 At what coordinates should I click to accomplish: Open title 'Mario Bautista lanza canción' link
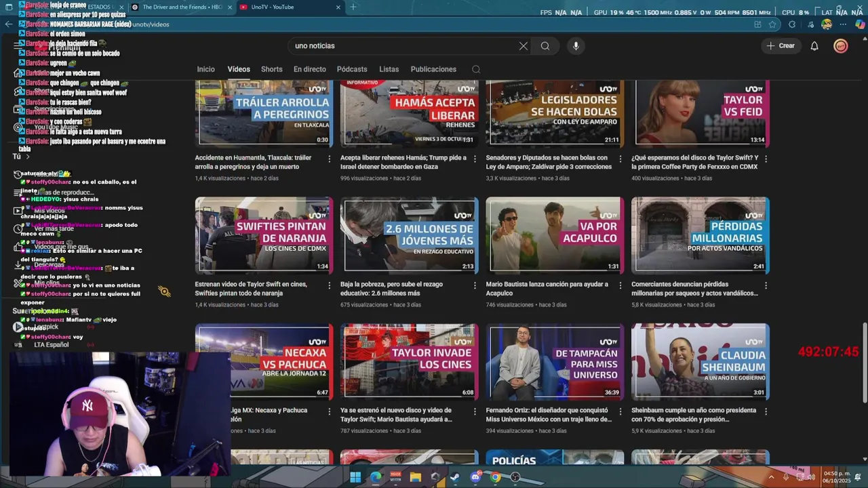(547, 289)
